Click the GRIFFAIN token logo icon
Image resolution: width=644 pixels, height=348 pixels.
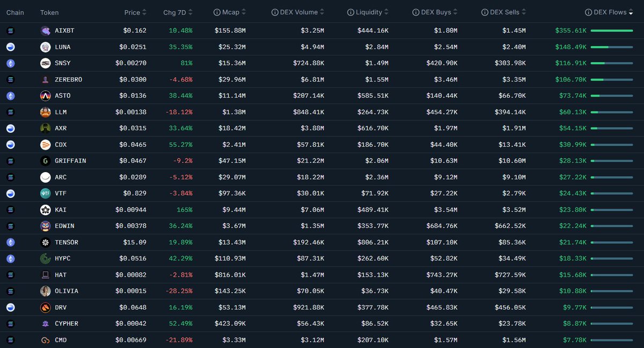(x=46, y=161)
